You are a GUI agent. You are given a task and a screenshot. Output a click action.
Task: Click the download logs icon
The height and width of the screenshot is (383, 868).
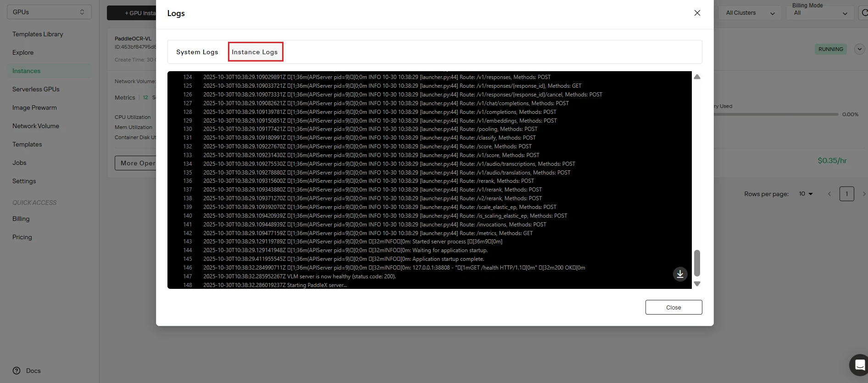pyautogui.click(x=680, y=274)
